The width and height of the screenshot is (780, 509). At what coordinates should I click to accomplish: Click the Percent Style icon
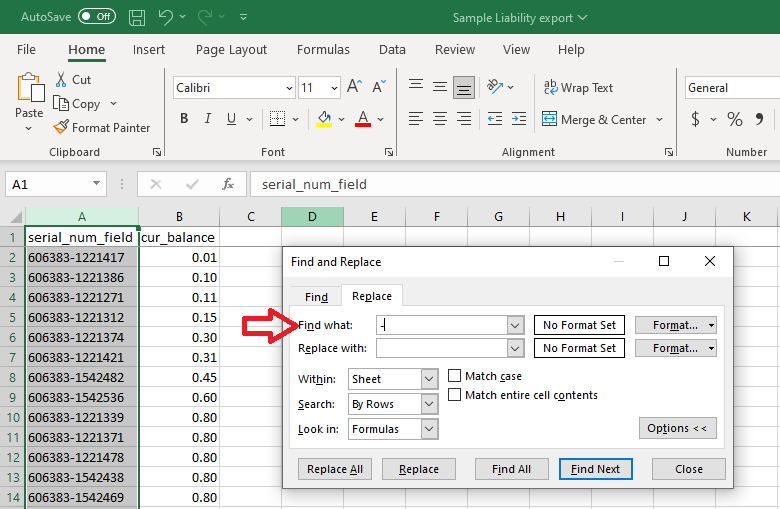pyautogui.click(x=735, y=119)
